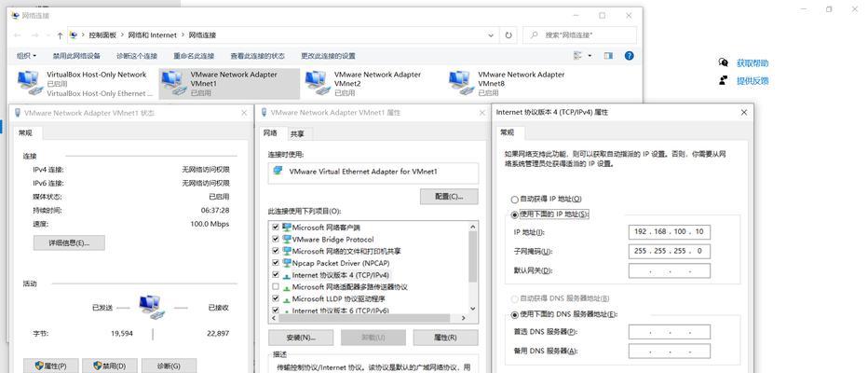This screenshot has height=373, width=868.
Task: Click the 配置(C)... button
Action: pyautogui.click(x=449, y=197)
